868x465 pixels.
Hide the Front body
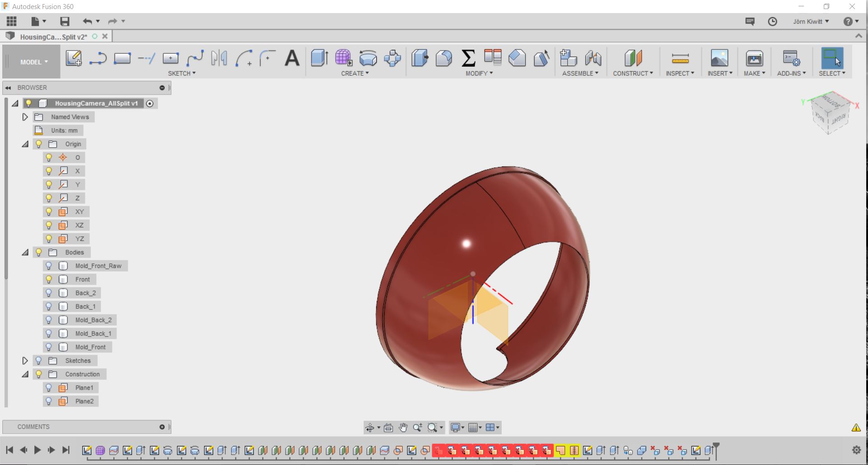click(x=49, y=279)
